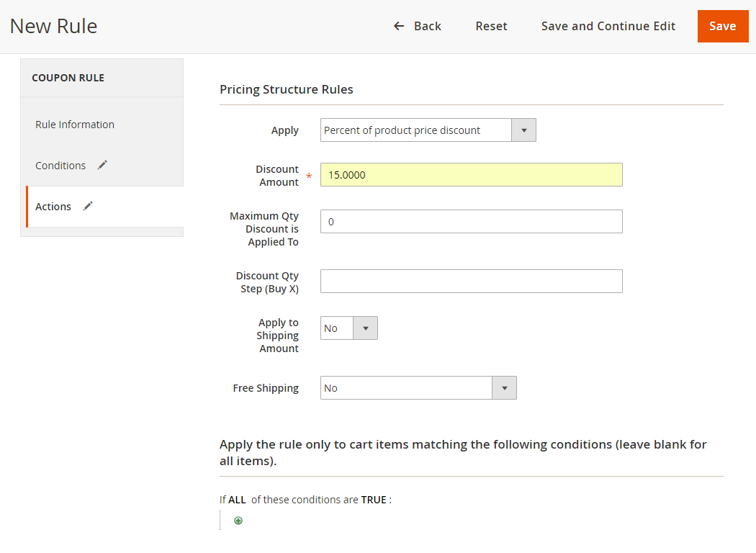Focus the Maximum Qty Discount is Applied To field
This screenshot has width=756, height=553.
click(472, 222)
